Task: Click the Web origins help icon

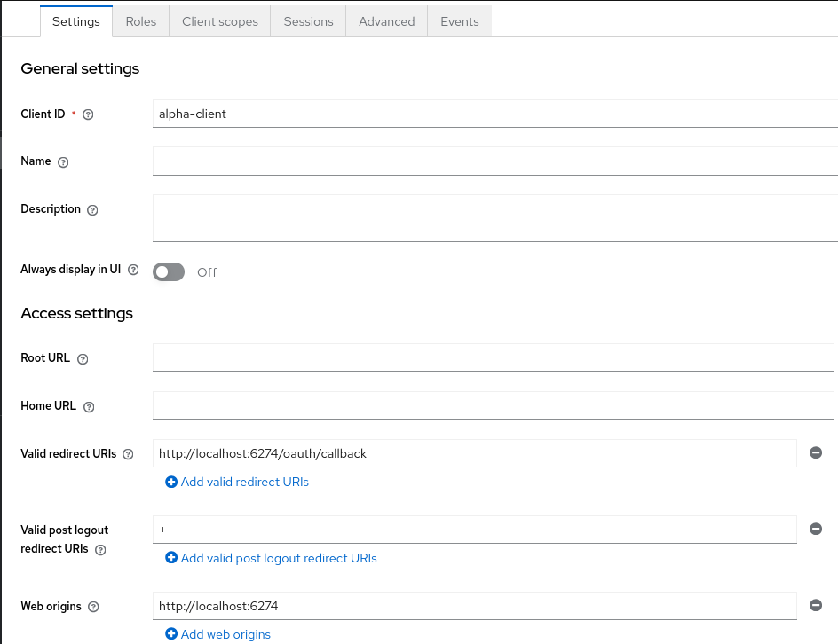Action: point(93,608)
